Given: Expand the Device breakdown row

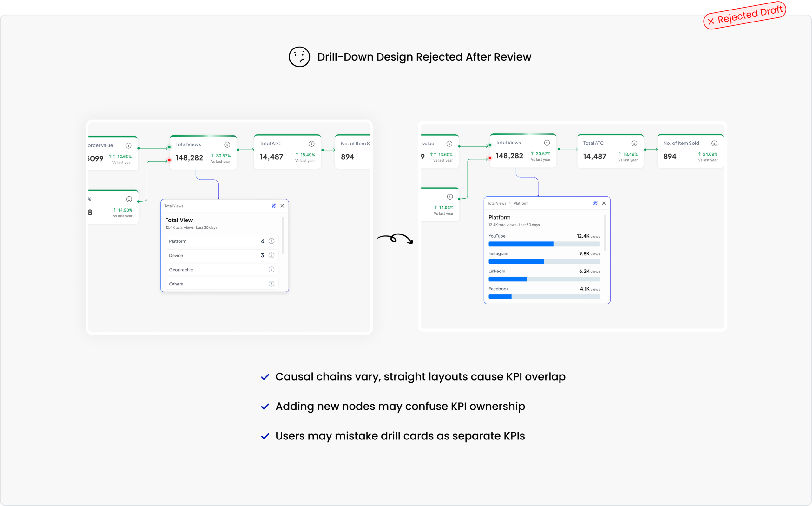Looking at the screenshot, I should coord(214,255).
